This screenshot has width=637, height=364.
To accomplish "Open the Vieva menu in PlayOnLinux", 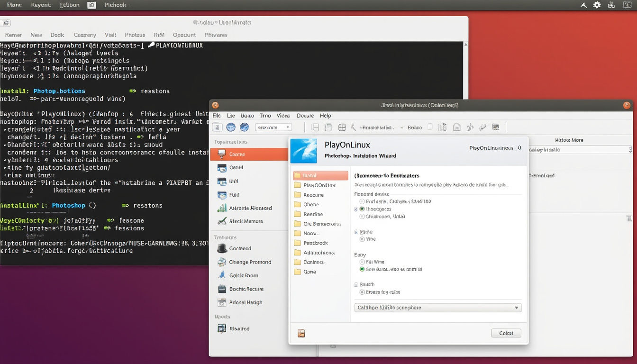I will click(x=283, y=116).
